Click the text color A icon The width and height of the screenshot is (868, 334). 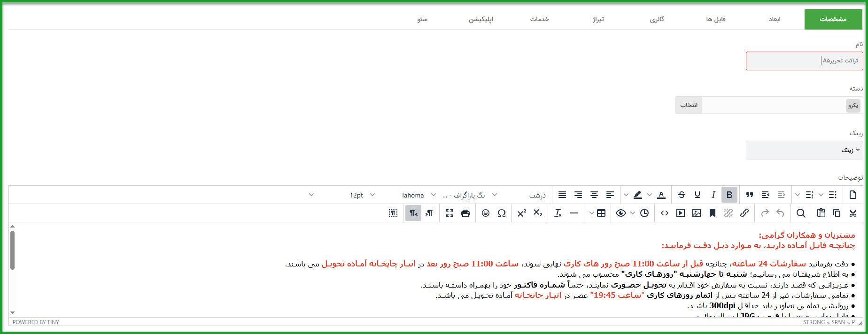click(x=661, y=195)
